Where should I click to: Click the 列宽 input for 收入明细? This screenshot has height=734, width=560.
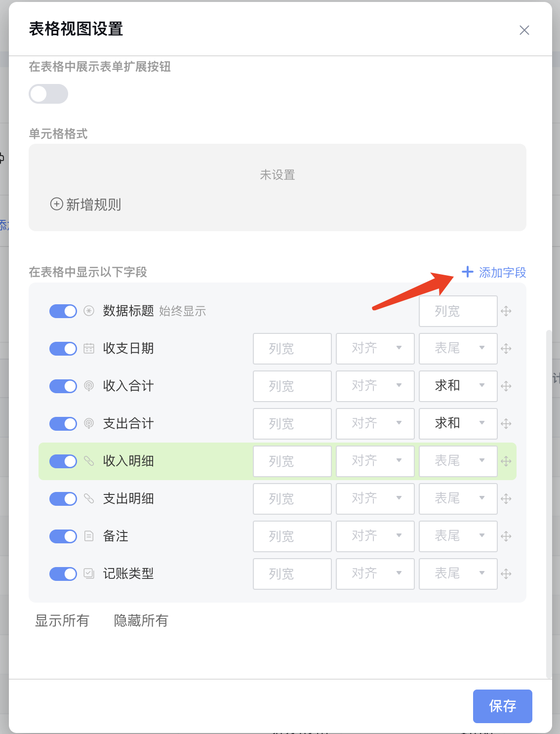pos(292,461)
